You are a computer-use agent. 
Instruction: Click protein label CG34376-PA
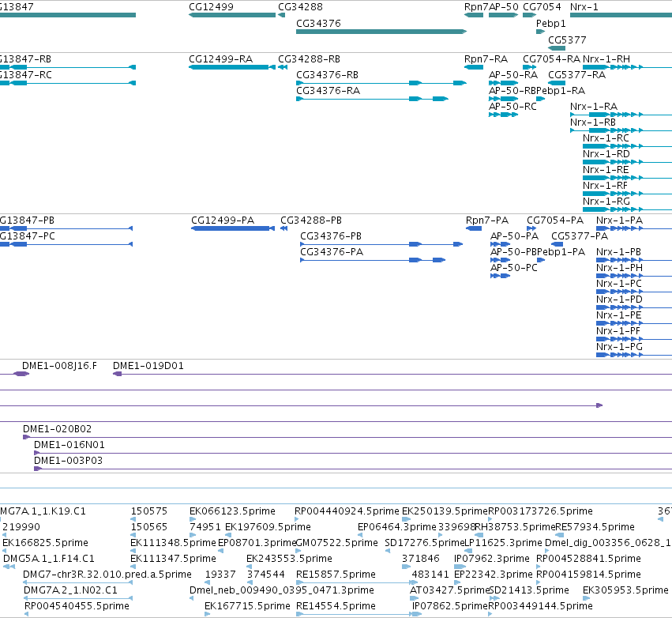click(332, 252)
